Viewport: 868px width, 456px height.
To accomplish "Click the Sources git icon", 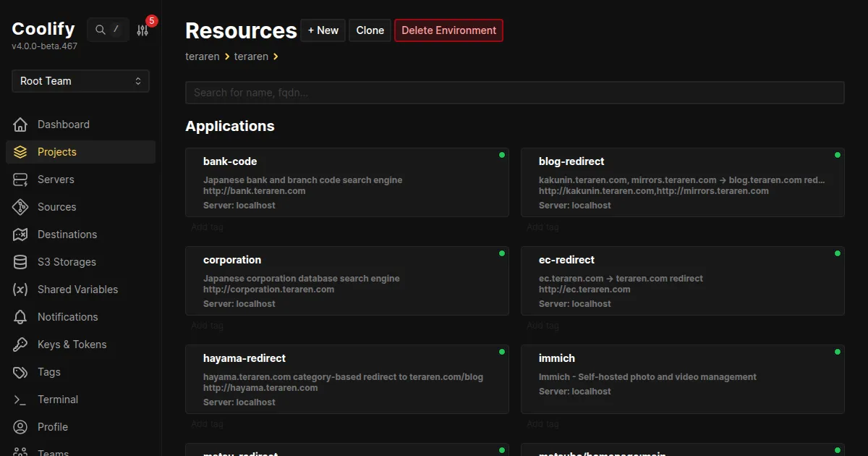I will coord(20,207).
